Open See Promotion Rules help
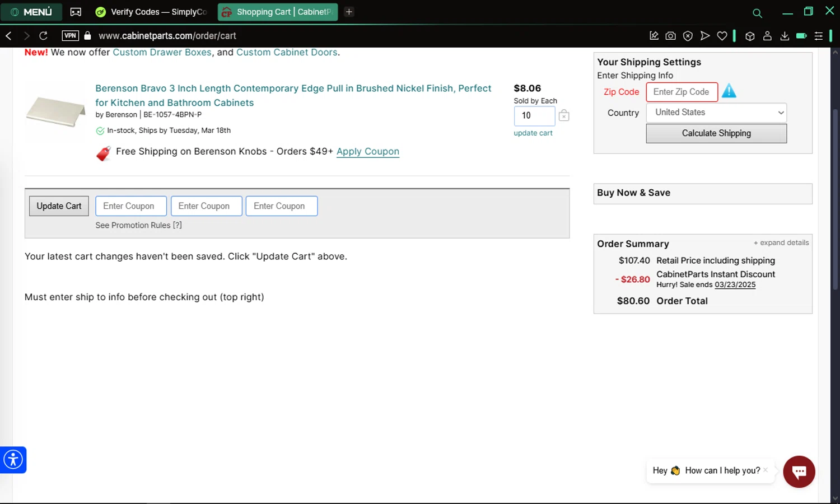 pos(138,225)
